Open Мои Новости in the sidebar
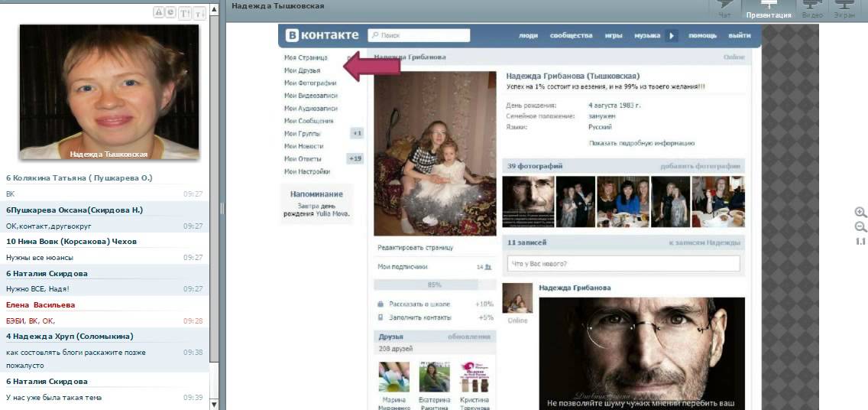This screenshot has width=868, height=410. (x=304, y=146)
